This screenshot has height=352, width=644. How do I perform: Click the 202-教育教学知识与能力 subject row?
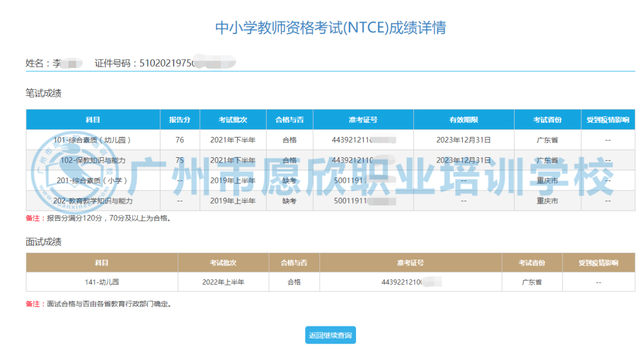(92, 201)
